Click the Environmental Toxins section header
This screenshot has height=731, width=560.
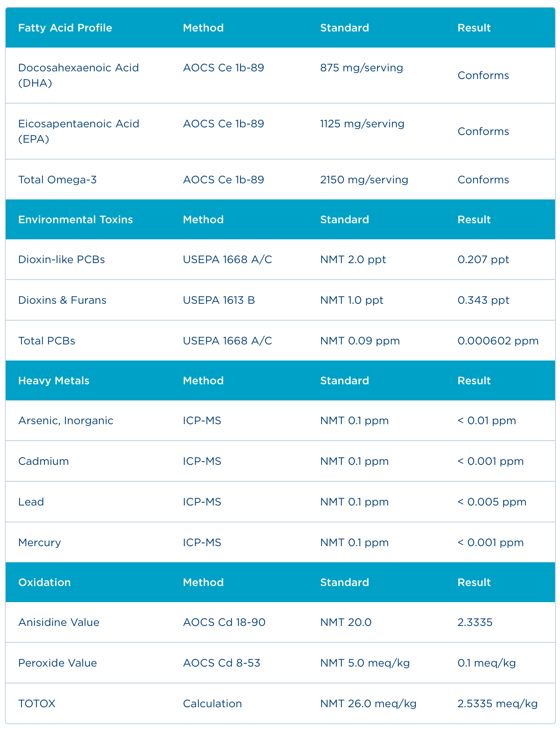coord(76,220)
